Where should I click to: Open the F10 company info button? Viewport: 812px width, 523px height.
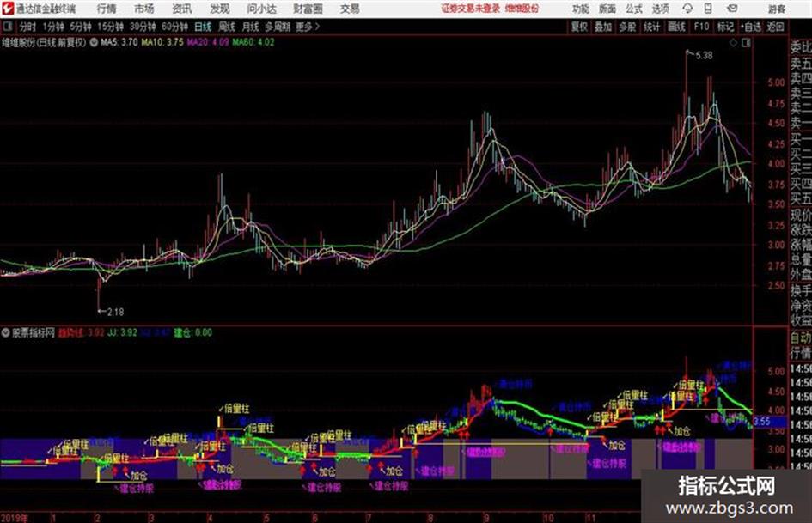(x=701, y=27)
